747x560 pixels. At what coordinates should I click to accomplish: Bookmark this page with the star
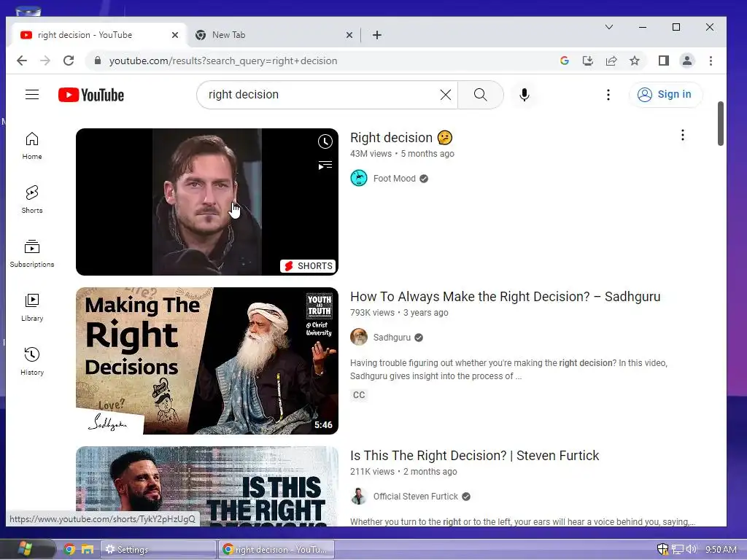[635, 61]
